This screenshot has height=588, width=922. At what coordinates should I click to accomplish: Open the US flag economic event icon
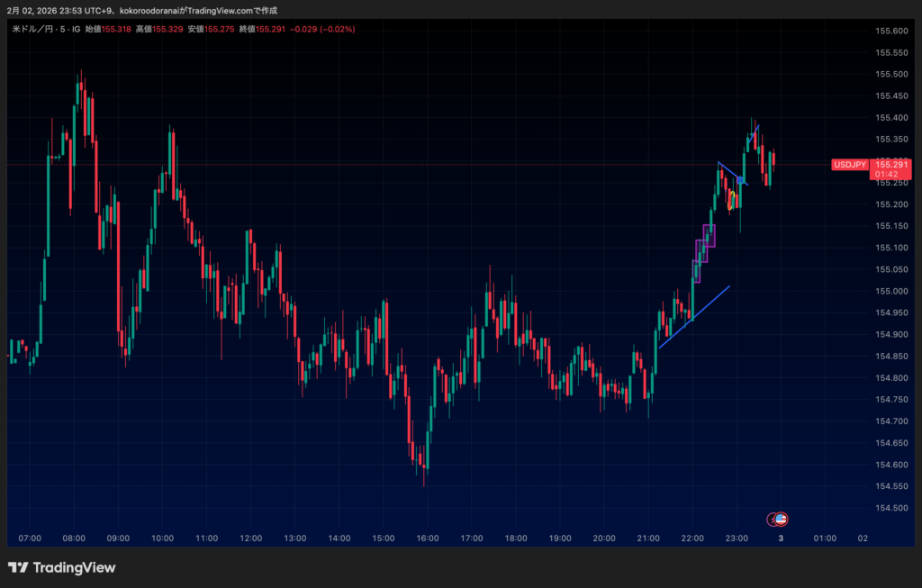tap(782, 519)
